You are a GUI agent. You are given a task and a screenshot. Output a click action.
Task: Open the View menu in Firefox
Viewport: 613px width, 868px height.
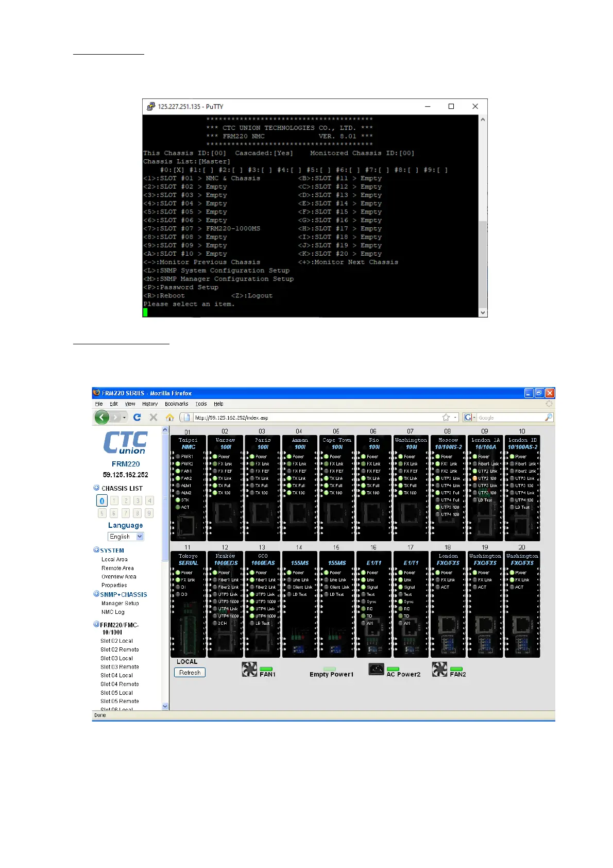(130, 404)
